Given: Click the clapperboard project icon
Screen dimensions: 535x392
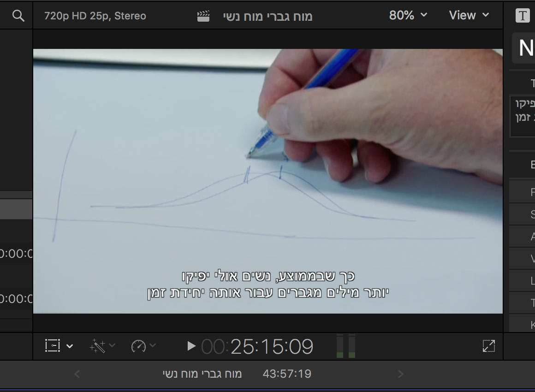Looking at the screenshot, I should tap(203, 16).
